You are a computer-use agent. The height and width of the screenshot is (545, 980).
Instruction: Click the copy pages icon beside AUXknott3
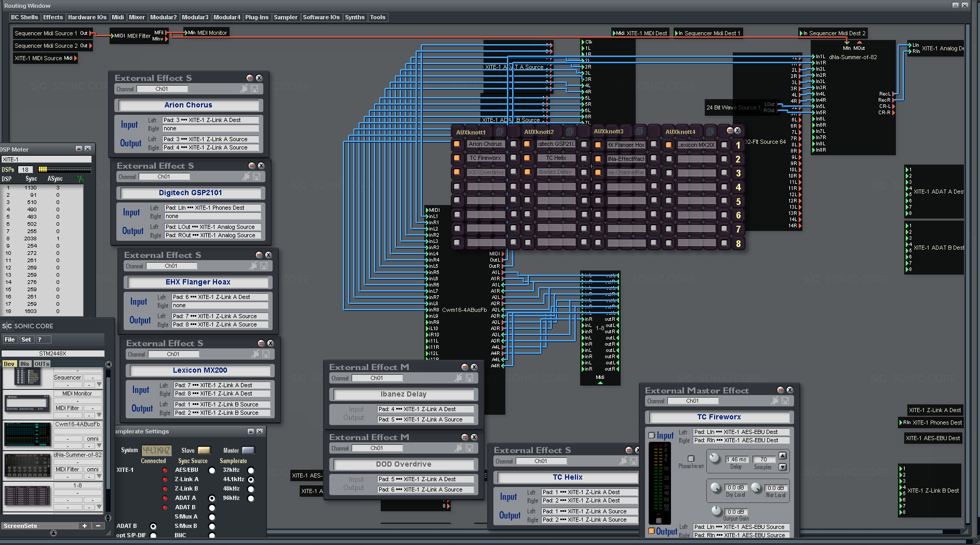(639, 131)
